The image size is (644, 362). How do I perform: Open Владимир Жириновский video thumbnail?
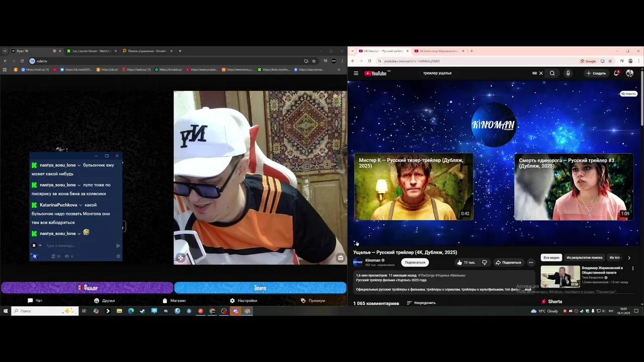[x=560, y=276]
